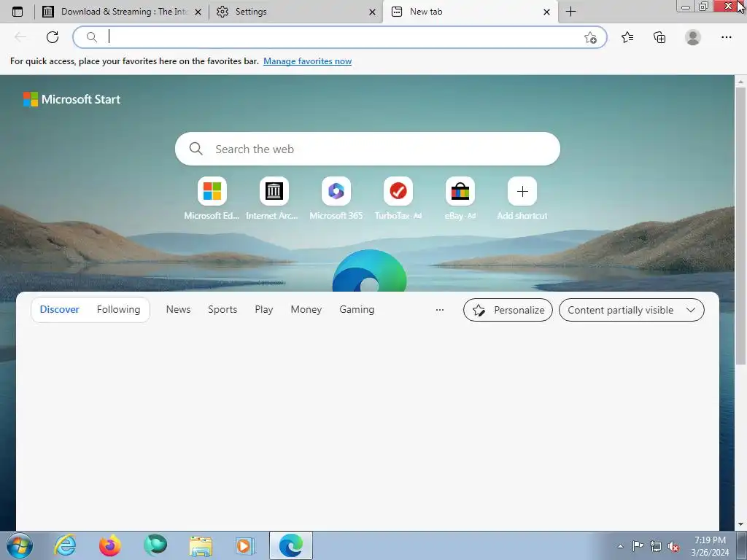Open the clock showing 7:19 PM
Screen dimensions: 747x560
(710, 546)
